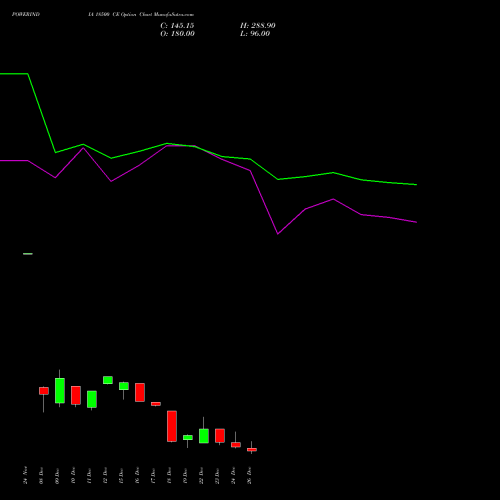500x500 pixels.
Task: Click the red candle above 10 Dec
Action: [x=76, y=395]
